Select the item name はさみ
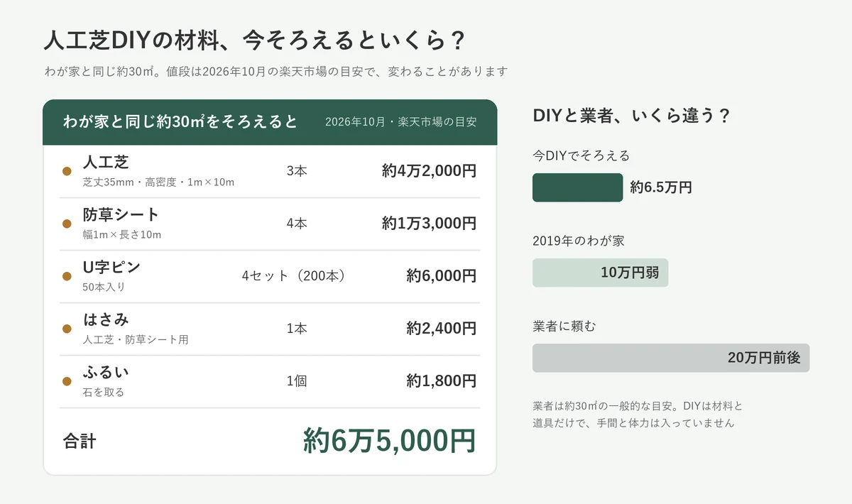Viewport: 852px width, 504px height. pos(106,319)
